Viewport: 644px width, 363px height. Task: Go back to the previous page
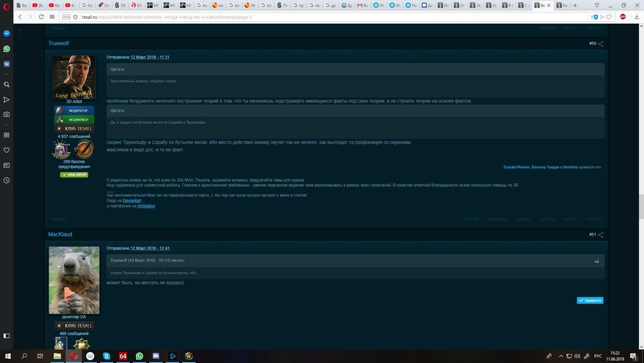20,17
